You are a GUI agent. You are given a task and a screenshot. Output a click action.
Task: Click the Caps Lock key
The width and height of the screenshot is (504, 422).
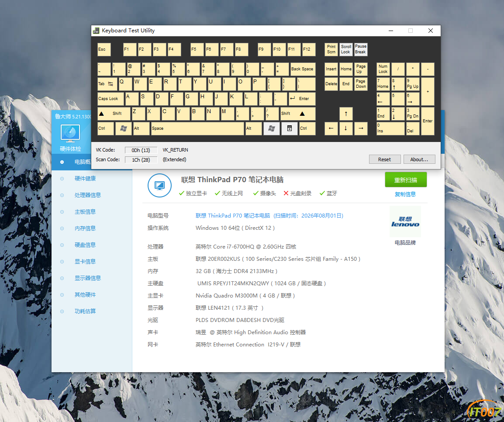click(110, 99)
